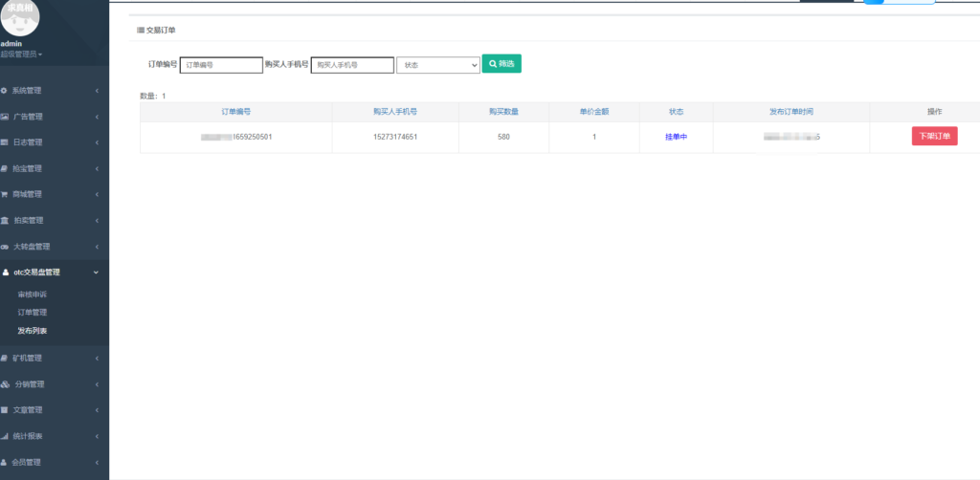Screen dimensions: 980x480
Task: Select 发布列表 in the sidebar submenu
Action: coord(33,331)
